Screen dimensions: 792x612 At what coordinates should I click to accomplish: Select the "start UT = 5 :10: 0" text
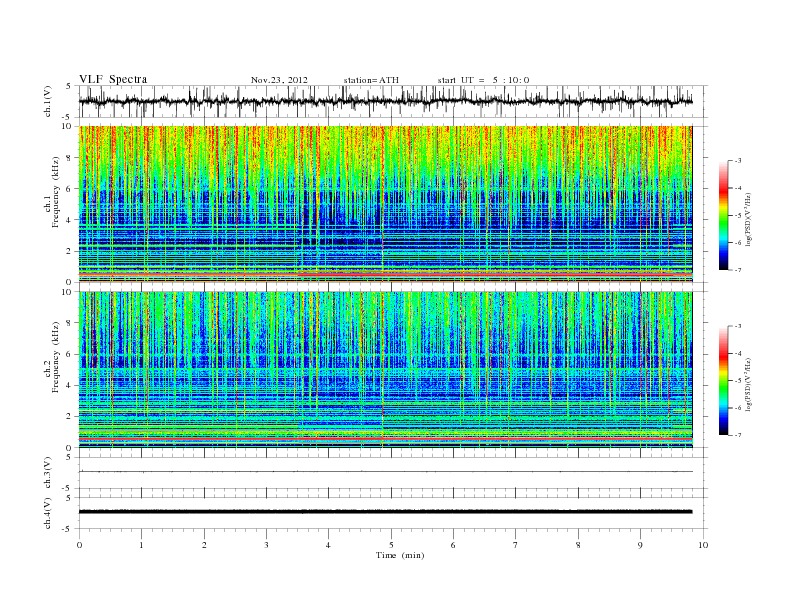pyautogui.click(x=483, y=80)
